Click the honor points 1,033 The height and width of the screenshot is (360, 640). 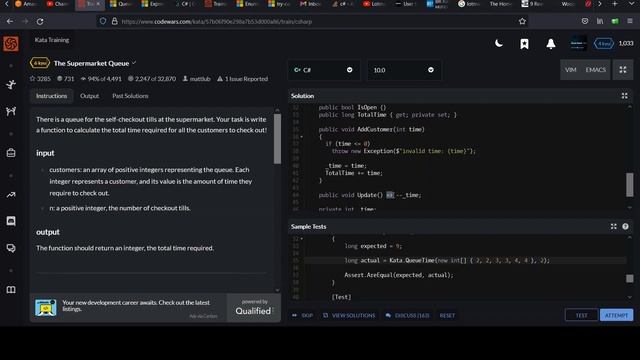[x=626, y=43]
